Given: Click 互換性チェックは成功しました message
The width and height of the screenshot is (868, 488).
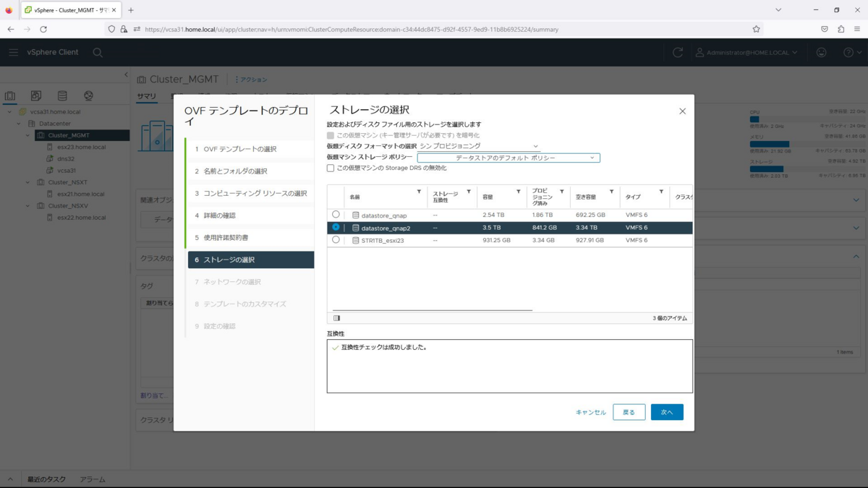Looking at the screenshot, I should tap(383, 348).
